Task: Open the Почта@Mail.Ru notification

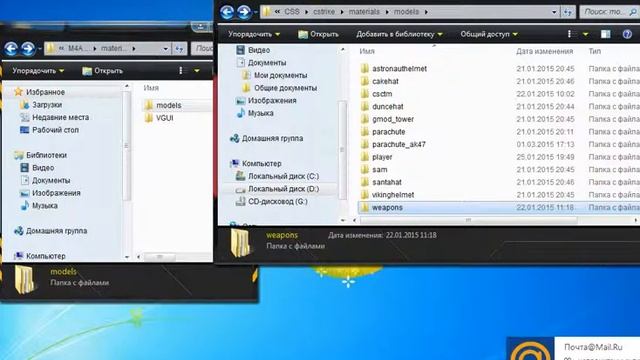Action: coord(573,348)
